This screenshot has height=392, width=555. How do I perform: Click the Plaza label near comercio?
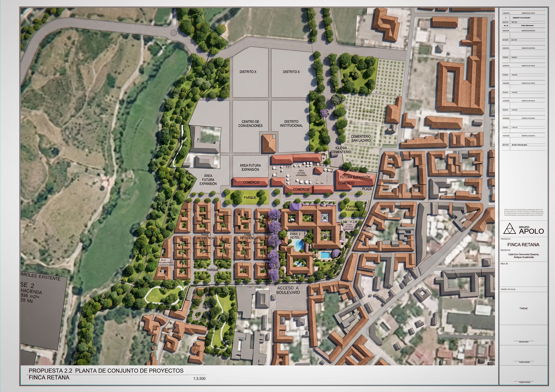[367, 189]
